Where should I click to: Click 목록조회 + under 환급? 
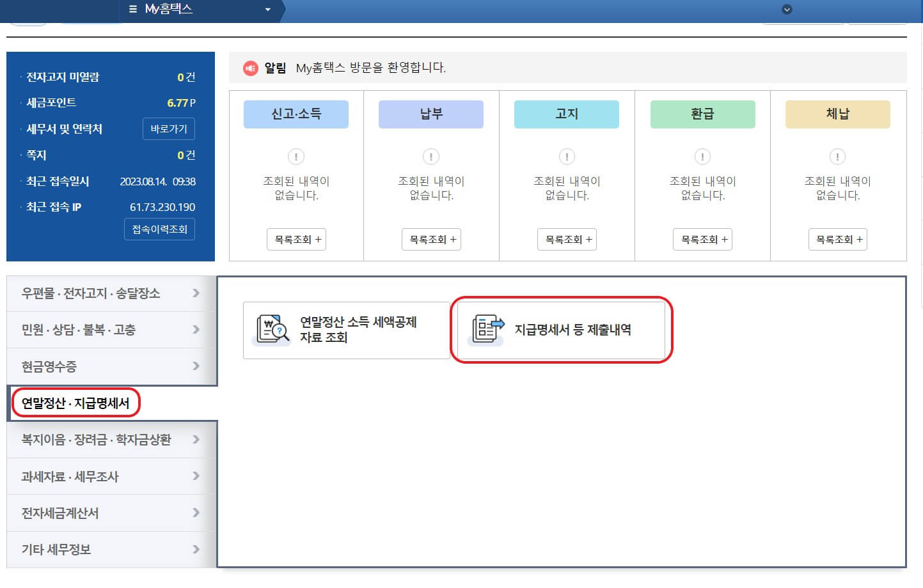tap(703, 240)
